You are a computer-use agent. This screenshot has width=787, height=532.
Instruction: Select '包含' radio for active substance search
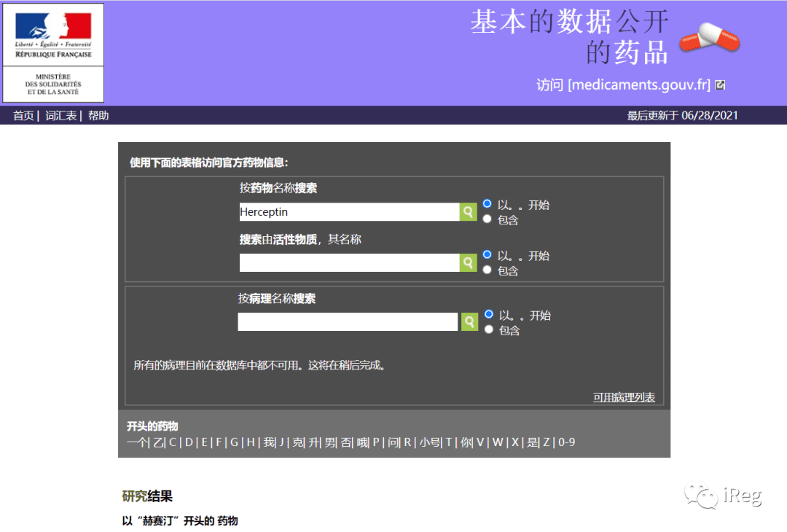pos(487,270)
